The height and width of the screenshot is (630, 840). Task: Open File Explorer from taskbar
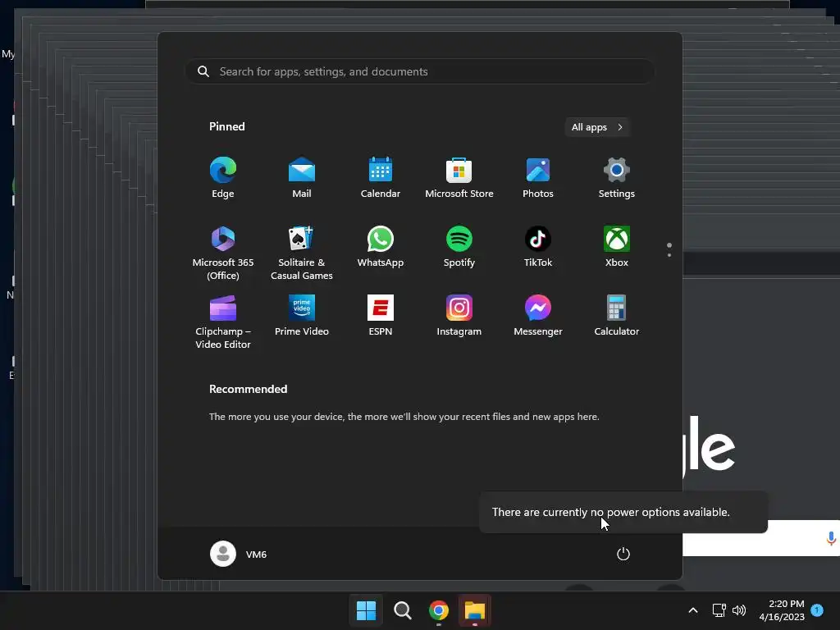tap(475, 610)
